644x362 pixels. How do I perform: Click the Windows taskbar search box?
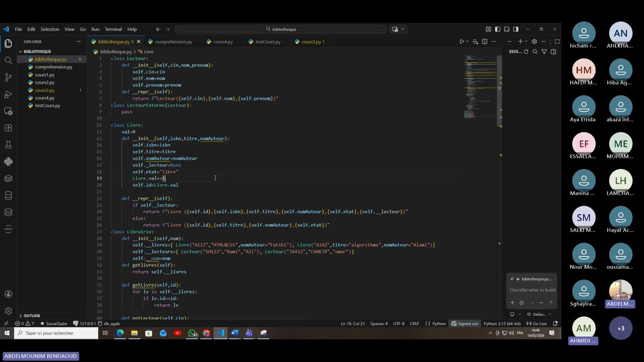pyautogui.click(x=56, y=333)
